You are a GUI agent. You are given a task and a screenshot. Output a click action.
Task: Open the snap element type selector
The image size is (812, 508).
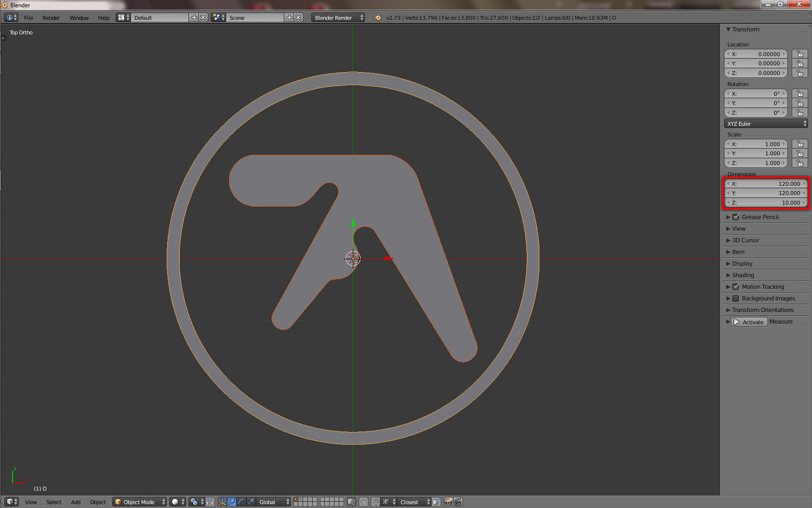[x=389, y=502]
